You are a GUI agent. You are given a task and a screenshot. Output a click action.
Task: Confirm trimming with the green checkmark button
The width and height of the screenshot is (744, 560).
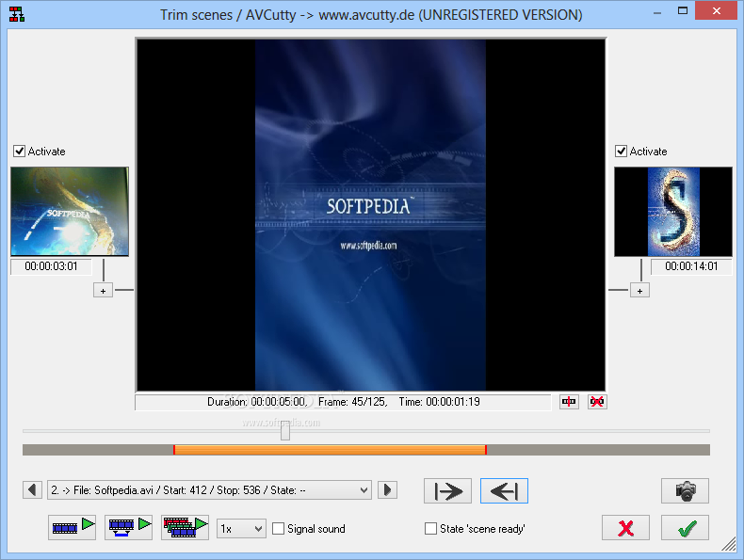point(686,528)
